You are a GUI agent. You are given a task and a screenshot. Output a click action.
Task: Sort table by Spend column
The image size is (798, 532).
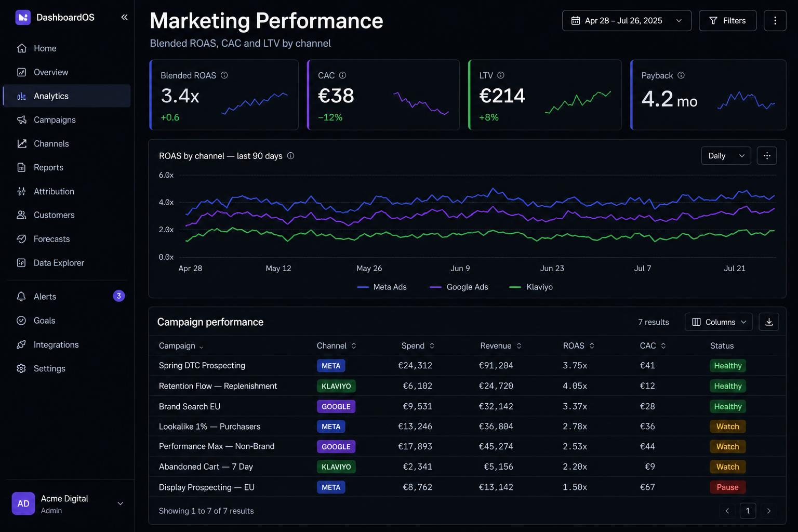[418, 346]
